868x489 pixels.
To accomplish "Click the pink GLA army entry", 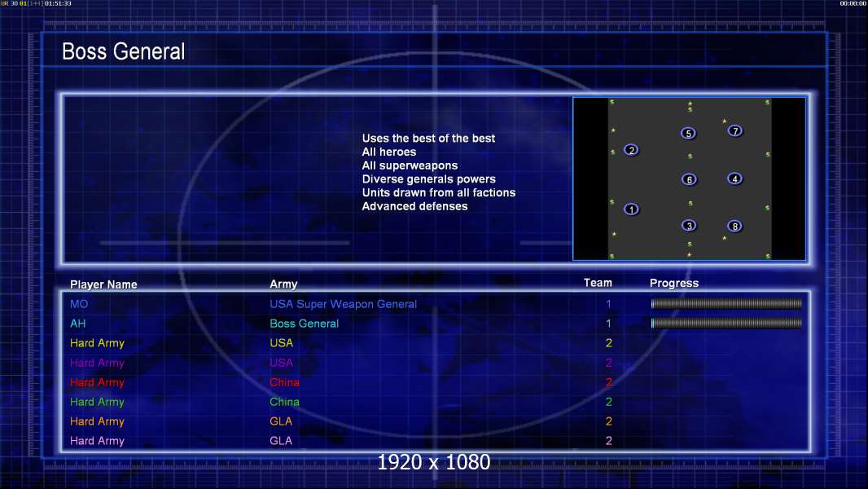I will (281, 441).
